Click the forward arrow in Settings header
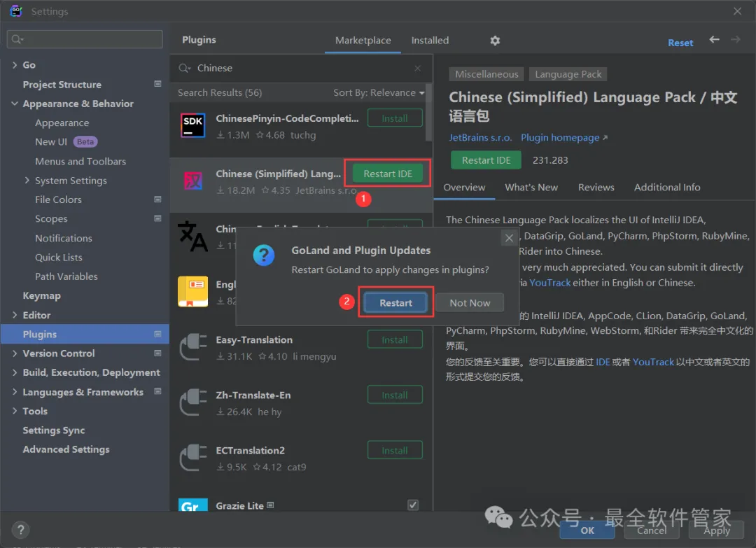756x548 pixels. click(x=735, y=39)
